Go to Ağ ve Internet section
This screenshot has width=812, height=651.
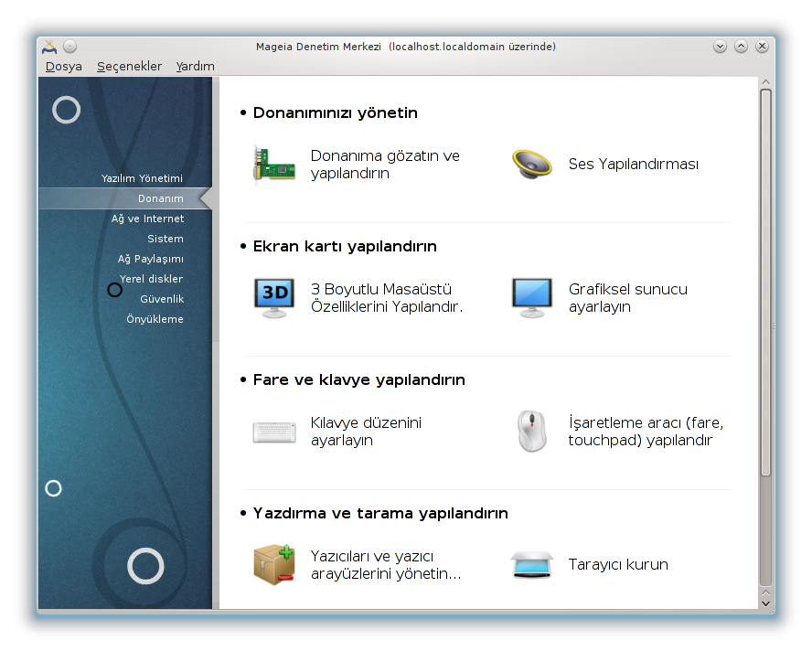tap(147, 219)
